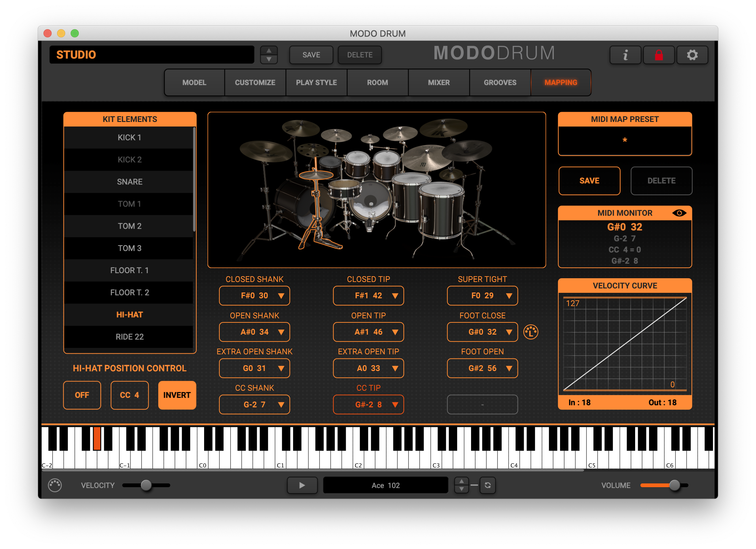
Task: Click the Kit Elements list scrollbar
Action: coord(194,179)
